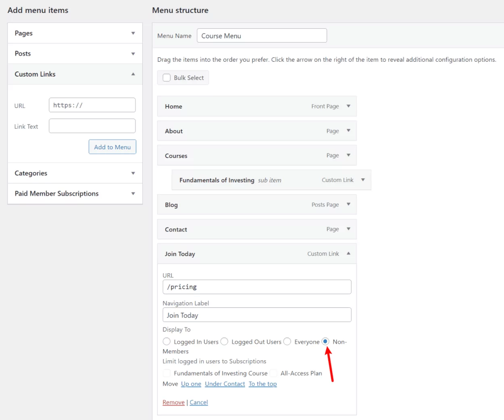Image resolution: width=504 pixels, height=420 pixels.
Task: Click the Add to Menu button
Action: (x=112, y=147)
